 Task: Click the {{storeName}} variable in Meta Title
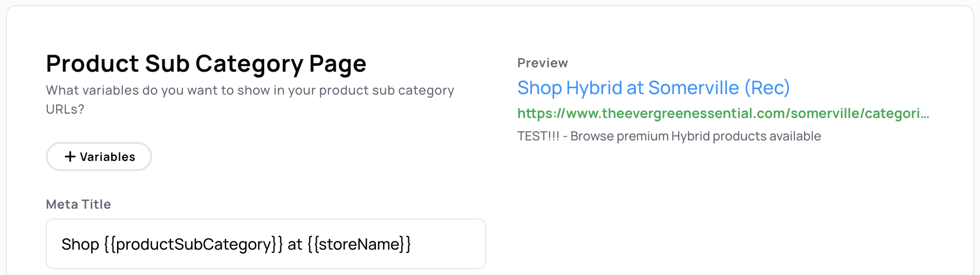[359, 244]
